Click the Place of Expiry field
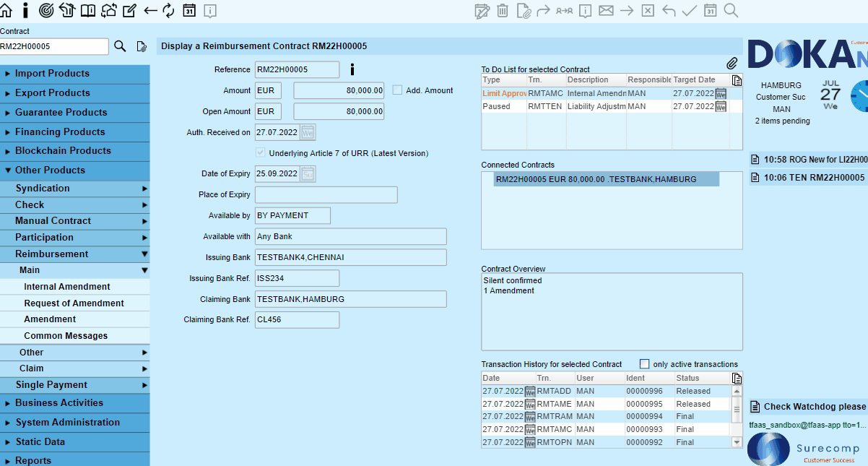This screenshot has width=868, height=466. [326, 195]
